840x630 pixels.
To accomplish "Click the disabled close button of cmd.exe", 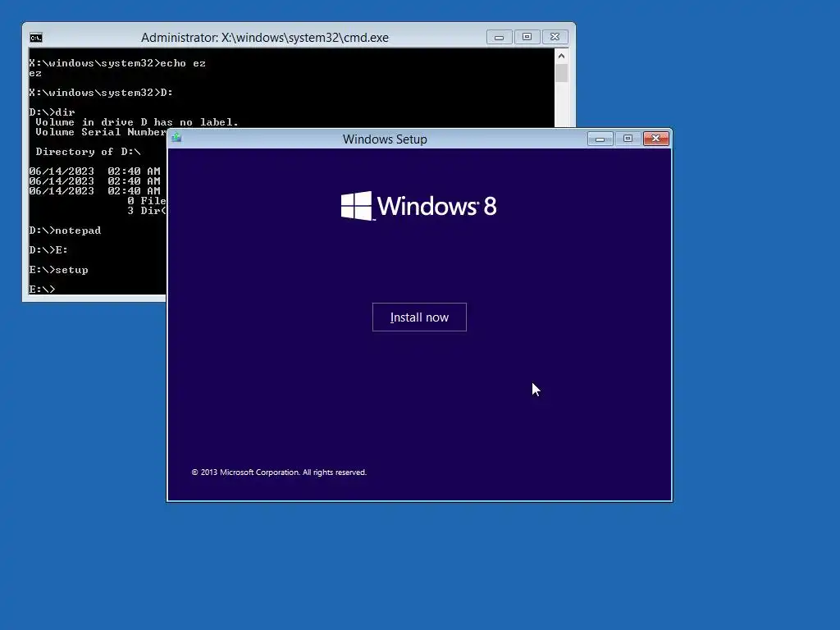I will click(555, 37).
